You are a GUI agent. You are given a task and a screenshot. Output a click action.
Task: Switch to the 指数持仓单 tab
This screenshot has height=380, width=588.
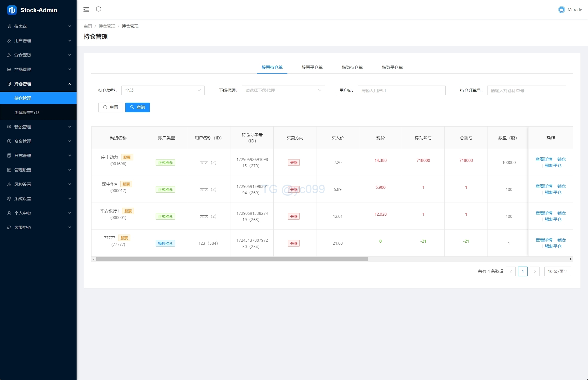click(352, 67)
